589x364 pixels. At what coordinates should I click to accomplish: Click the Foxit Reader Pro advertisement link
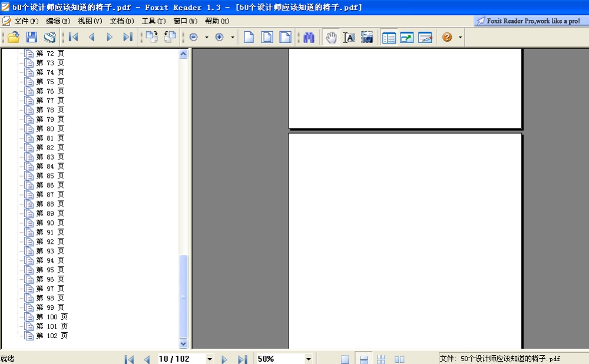[x=531, y=21]
